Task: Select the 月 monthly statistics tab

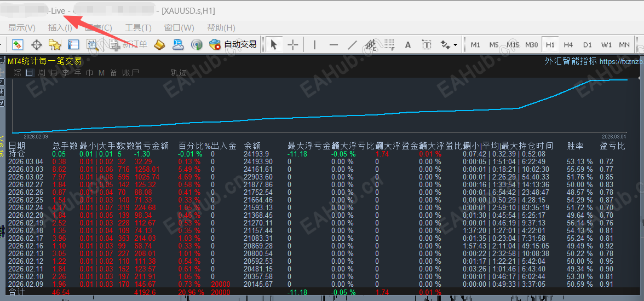Action: pos(54,73)
